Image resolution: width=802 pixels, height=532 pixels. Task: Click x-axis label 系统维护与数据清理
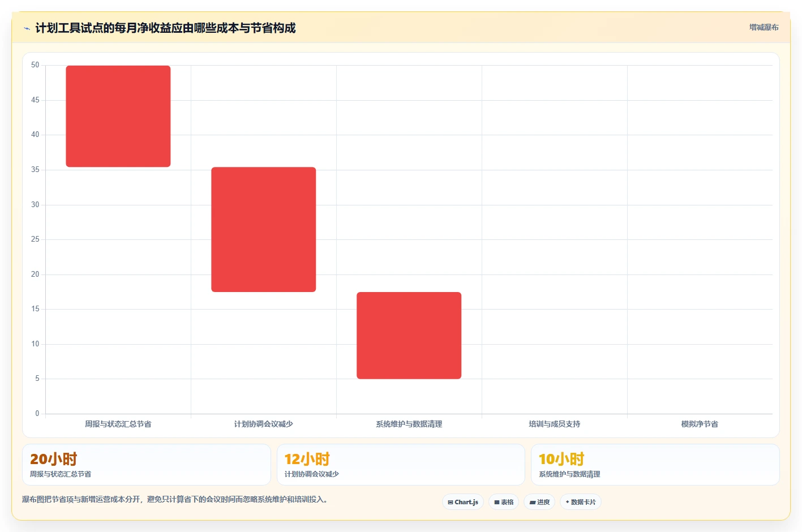409,424
